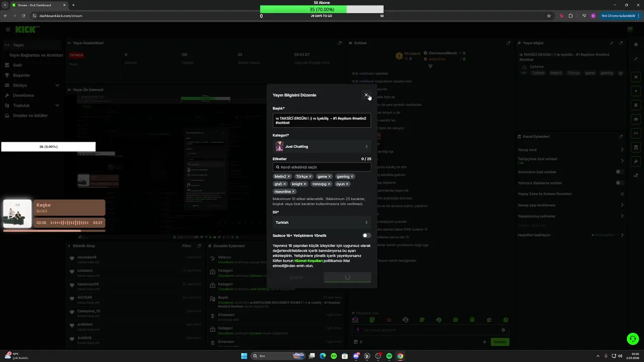The image size is (644, 362).
Task: Open Takipçilere özel sohbet options
Action: click(571, 160)
